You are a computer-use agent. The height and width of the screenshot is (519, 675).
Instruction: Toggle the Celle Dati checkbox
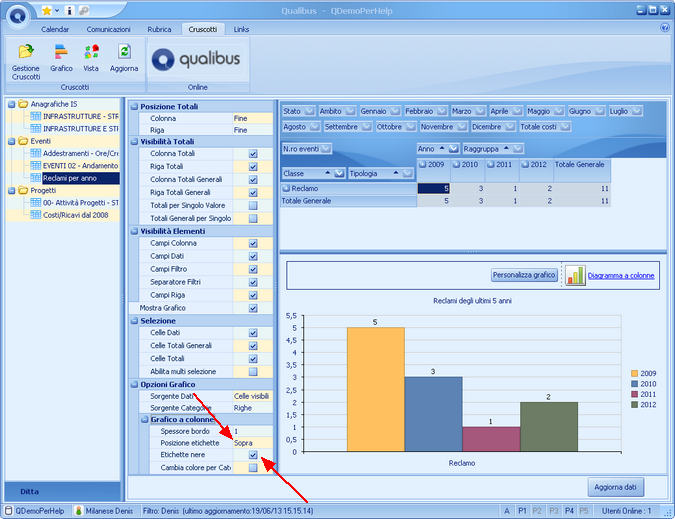pos(253,333)
